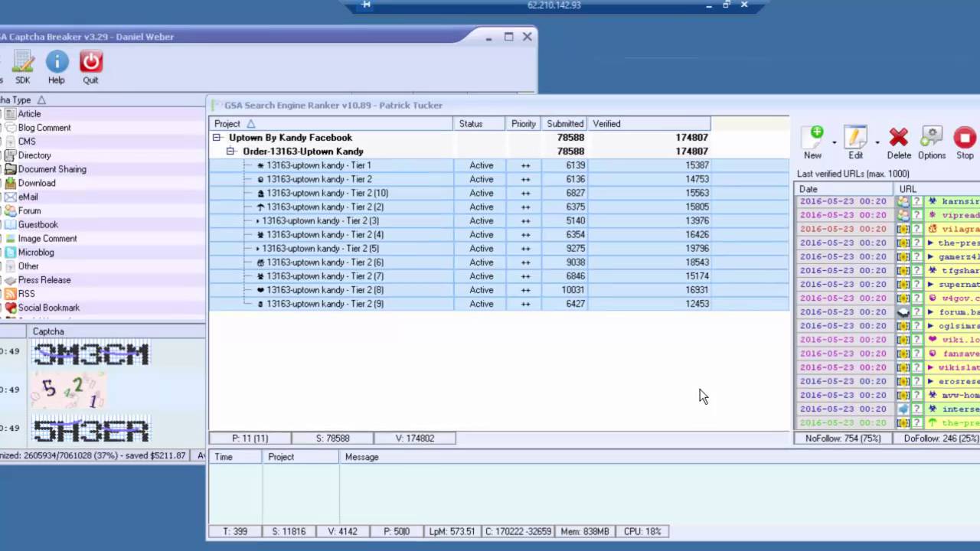Click status bar entry Mem: 838MB
980x551 pixels.
tap(586, 531)
